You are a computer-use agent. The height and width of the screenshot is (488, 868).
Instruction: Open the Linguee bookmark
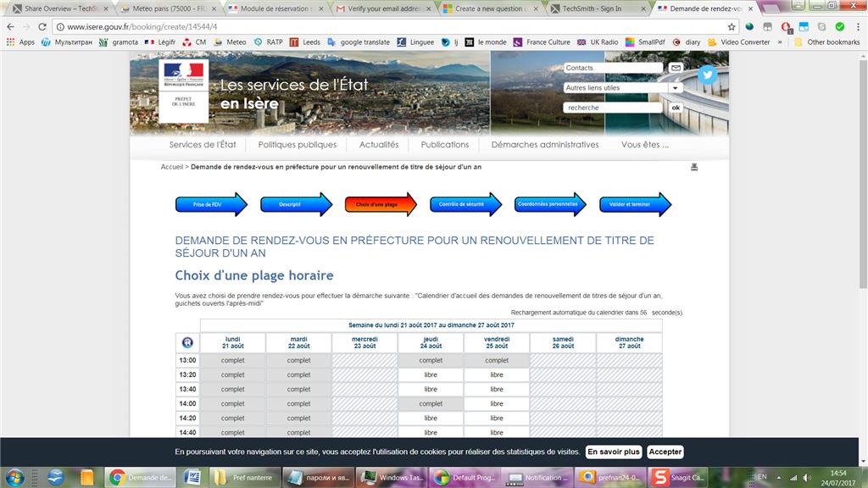click(415, 42)
